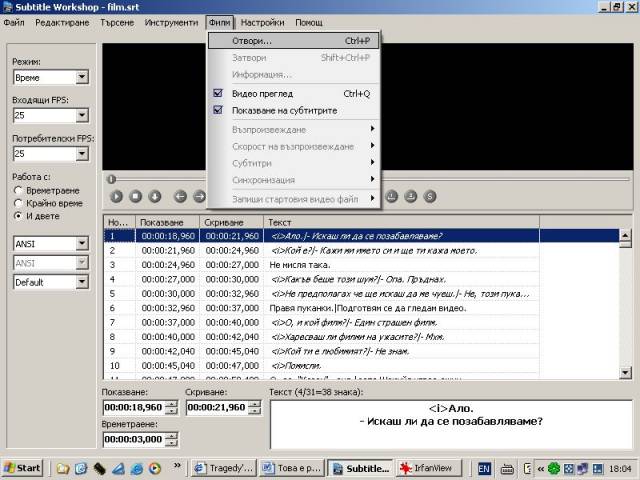Click the Stop playback button
This screenshot has height=480, width=640.
(x=136, y=196)
